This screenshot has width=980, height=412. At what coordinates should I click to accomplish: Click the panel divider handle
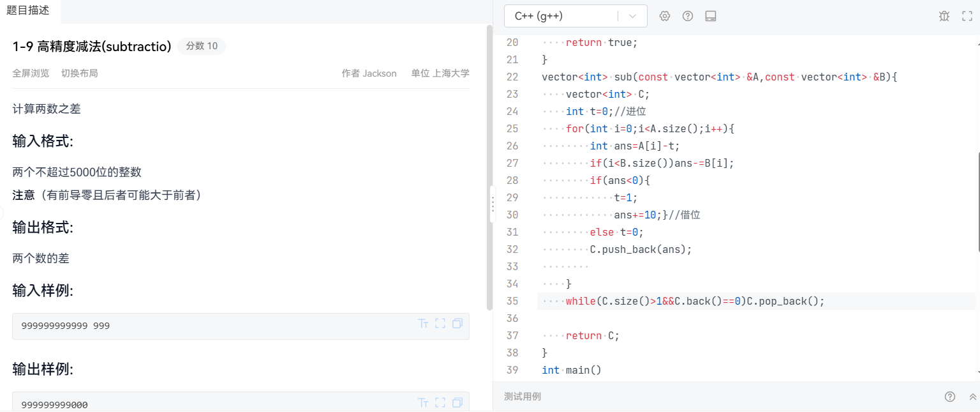(x=493, y=204)
